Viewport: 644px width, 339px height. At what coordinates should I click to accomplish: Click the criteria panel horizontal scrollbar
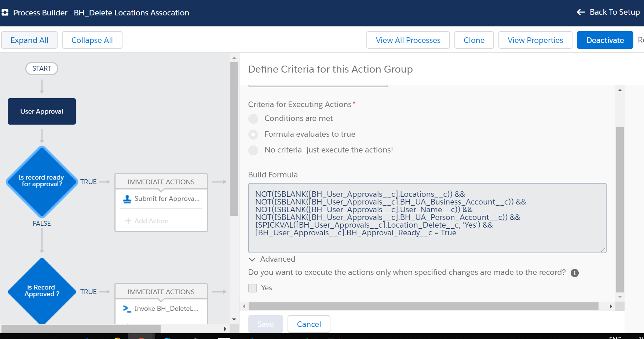point(423,306)
